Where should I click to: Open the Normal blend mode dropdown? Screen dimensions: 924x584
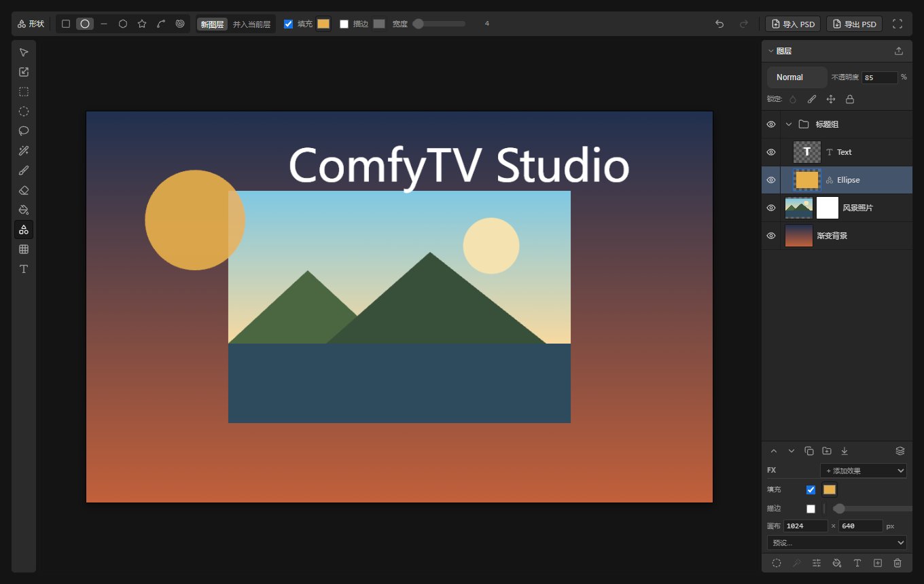pos(797,77)
